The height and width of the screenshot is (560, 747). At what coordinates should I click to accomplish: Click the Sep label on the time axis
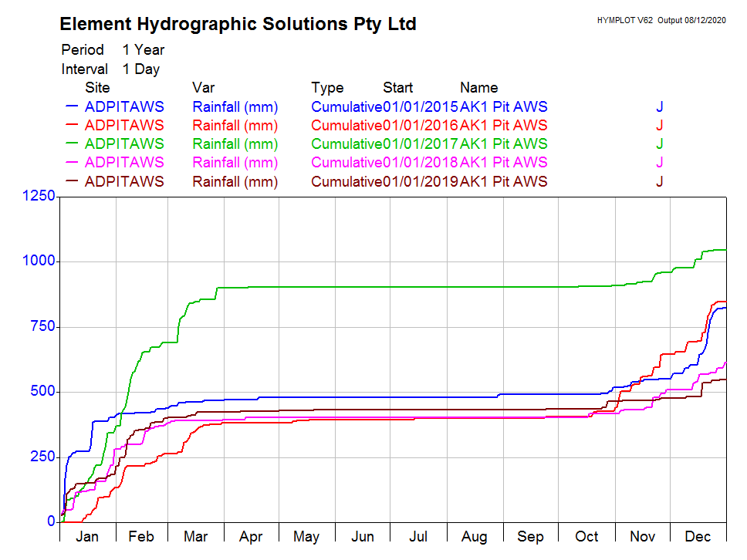coord(531,537)
